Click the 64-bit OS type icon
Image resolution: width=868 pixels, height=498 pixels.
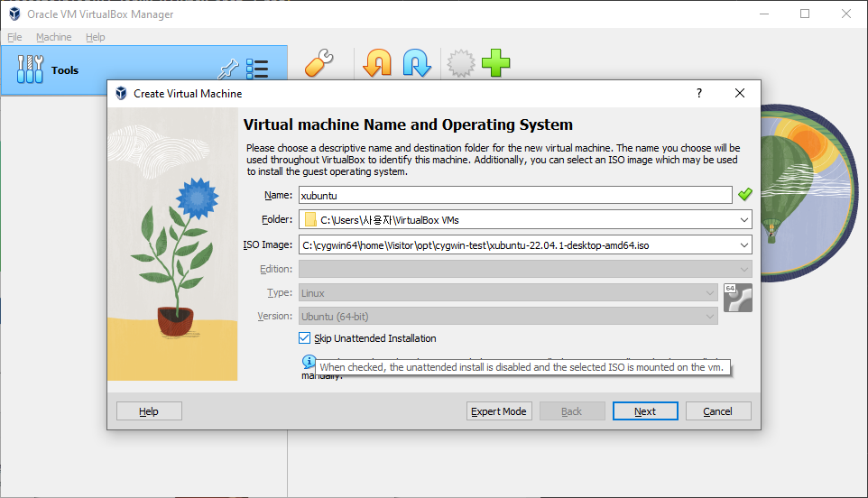[x=737, y=298]
